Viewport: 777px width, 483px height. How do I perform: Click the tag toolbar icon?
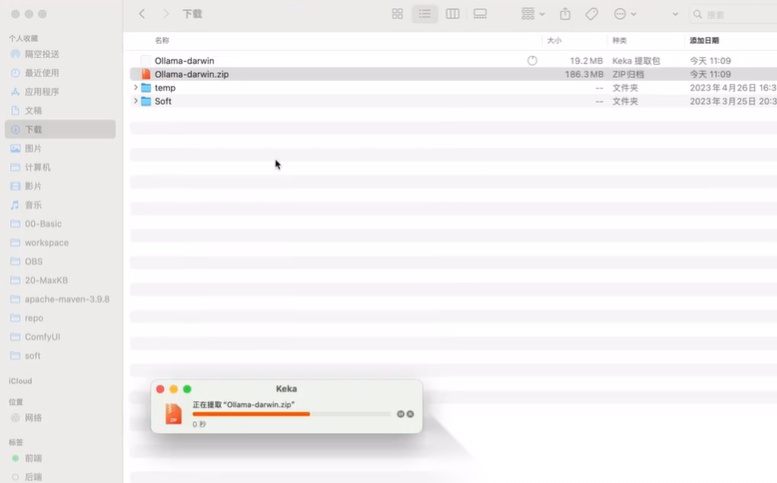pos(591,14)
